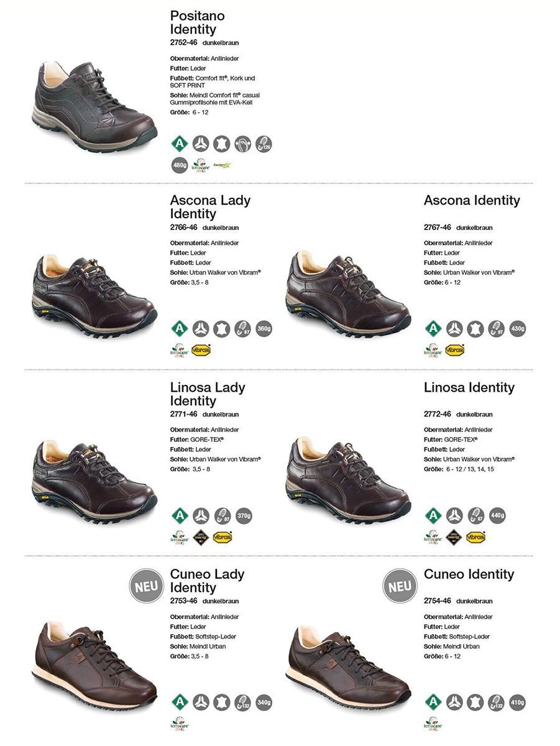This screenshot has height=746, width=560.
Task: Click the Comfort fit logo under Positano
Action: click(221, 165)
